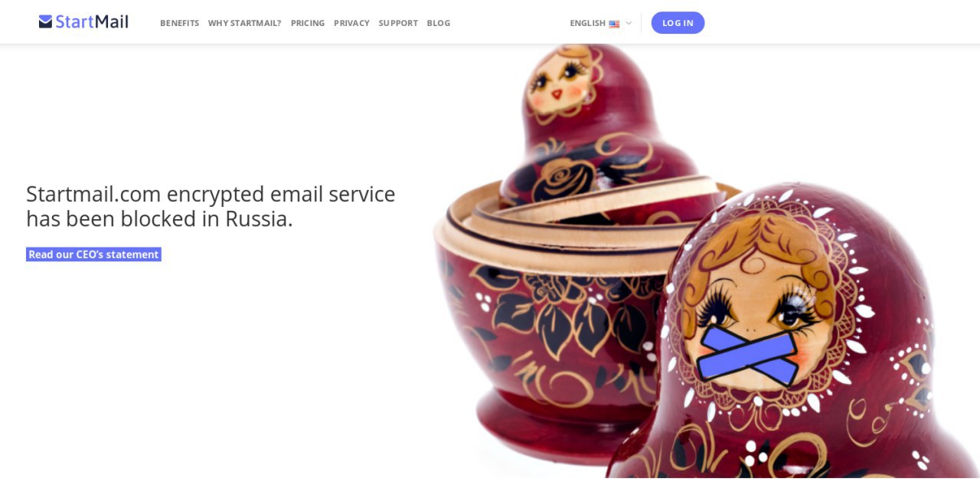Image resolution: width=980 pixels, height=482 pixels.
Task: Visit the Blog link
Action: tap(438, 23)
